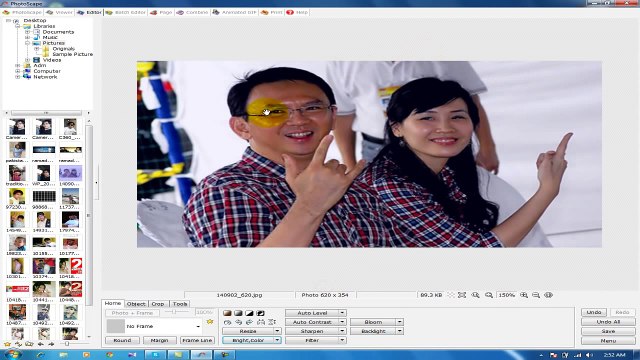Open the Filter dropdown arrow

pyautogui.click(x=342, y=340)
